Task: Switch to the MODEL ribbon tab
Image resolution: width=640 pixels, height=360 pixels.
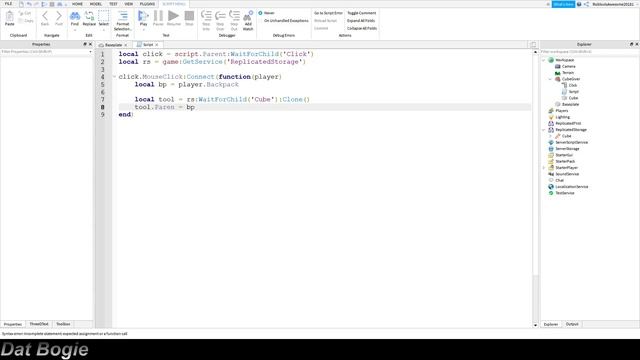Action: click(x=96, y=4)
